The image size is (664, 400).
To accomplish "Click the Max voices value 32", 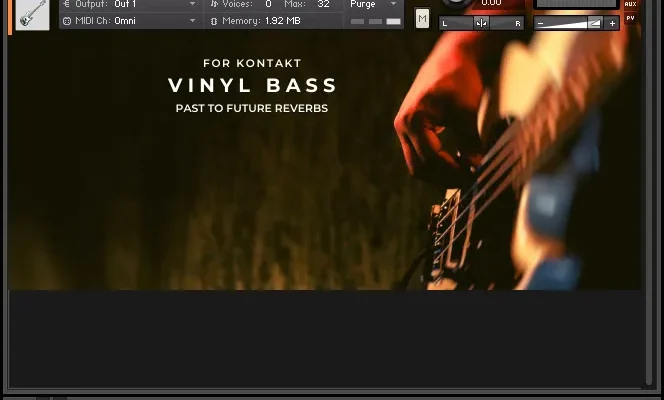I will coord(323,5).
